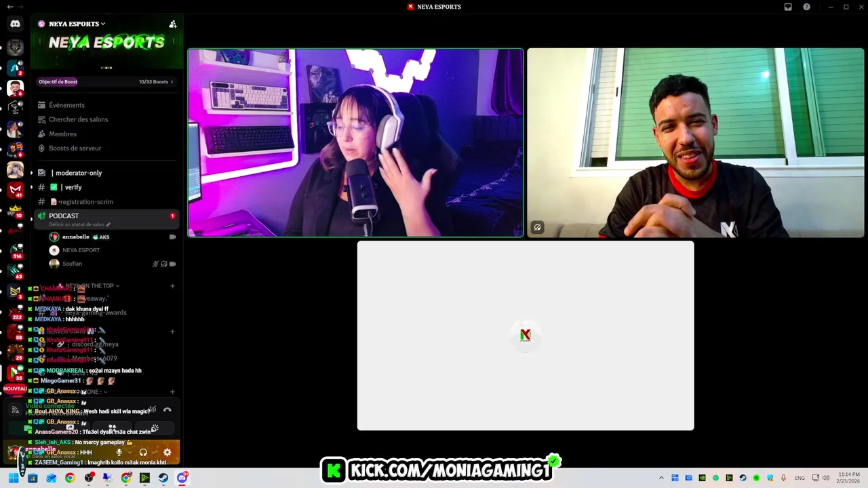Click annabelle in the voice channel

(112, 237)
